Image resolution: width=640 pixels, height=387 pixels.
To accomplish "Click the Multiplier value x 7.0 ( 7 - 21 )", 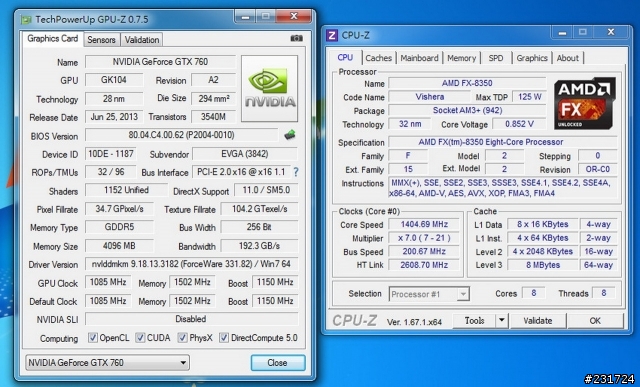I will coord(424,238).
